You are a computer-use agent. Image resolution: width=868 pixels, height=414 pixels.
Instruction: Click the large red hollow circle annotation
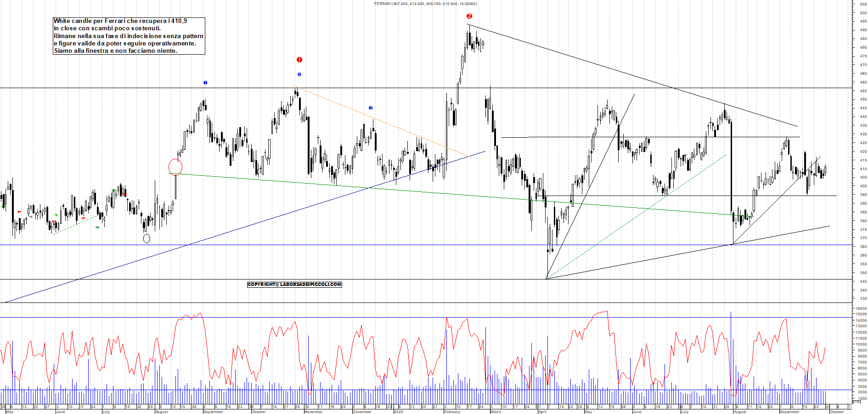(x=175, y=167)
